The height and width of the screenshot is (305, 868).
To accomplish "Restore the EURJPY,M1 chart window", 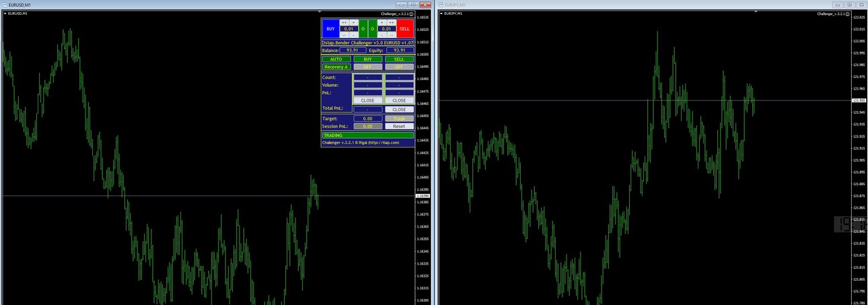I will [x=850, y=5].
